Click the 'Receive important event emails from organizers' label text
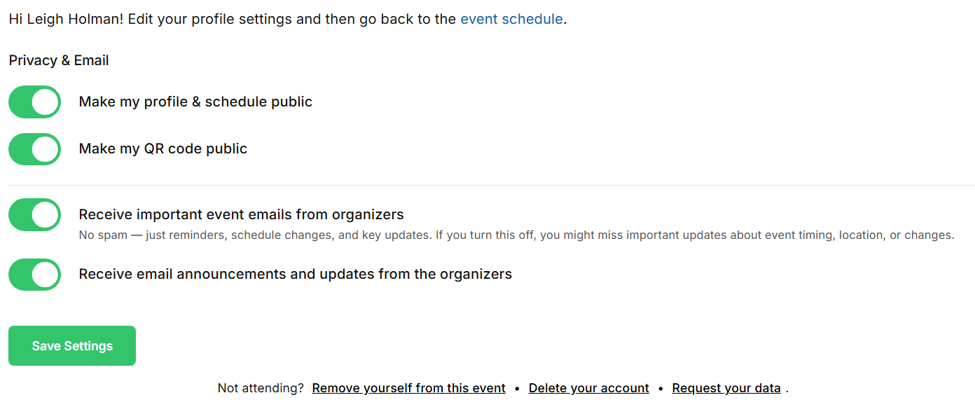 (x=241, y=214)
